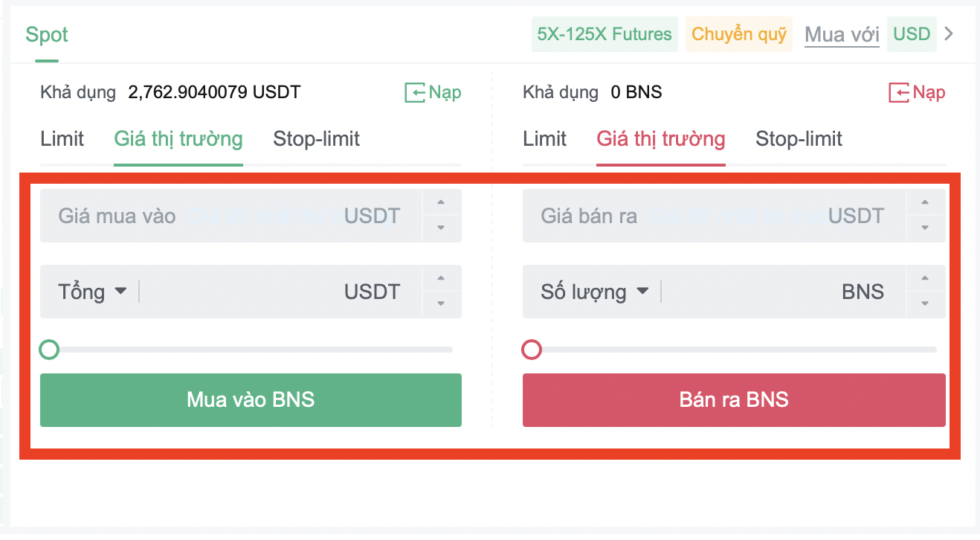
Task: Increase the Giá bán ra price stepper
Action: (925, 203)
